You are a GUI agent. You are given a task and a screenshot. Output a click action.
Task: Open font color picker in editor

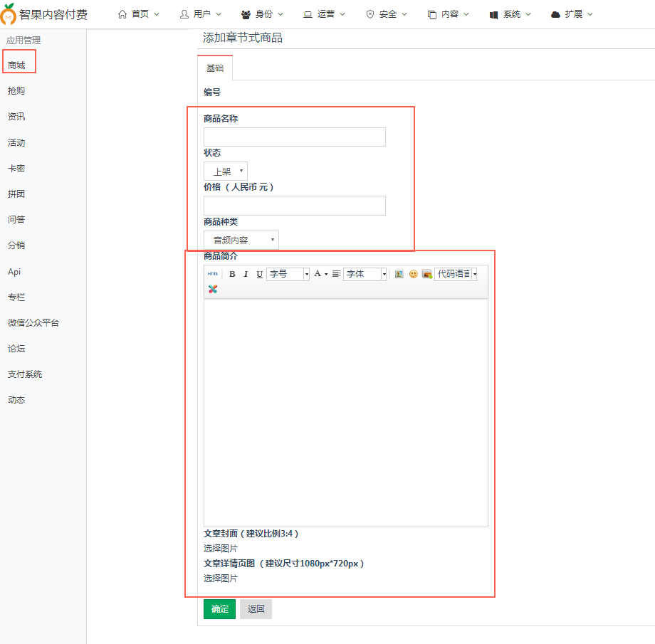click(320, 274)
